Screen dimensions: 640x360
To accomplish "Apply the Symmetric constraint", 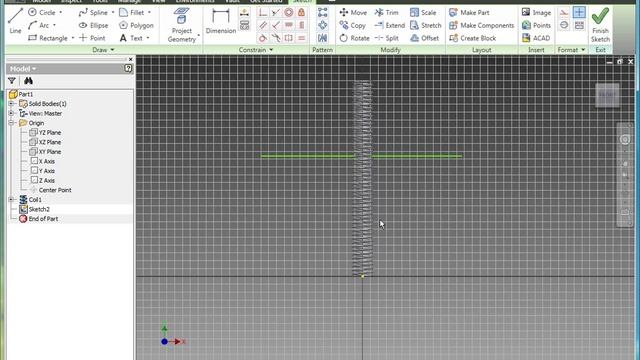I will click(x=289, y=38).
